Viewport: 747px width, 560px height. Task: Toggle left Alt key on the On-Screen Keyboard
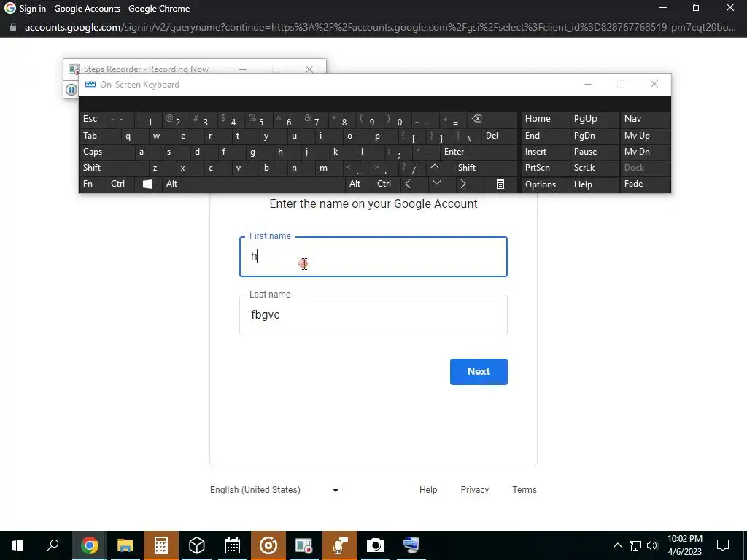click(x=175, y=184)
